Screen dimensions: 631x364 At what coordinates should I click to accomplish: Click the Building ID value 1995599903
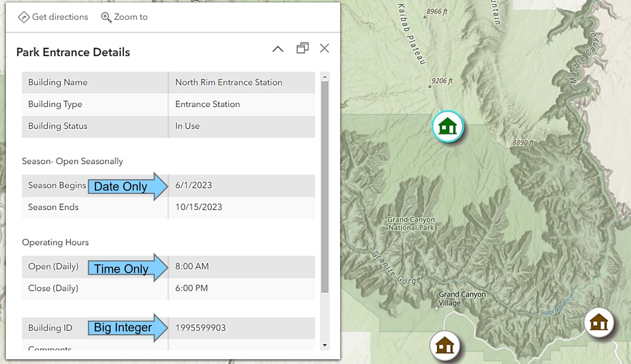200,328
